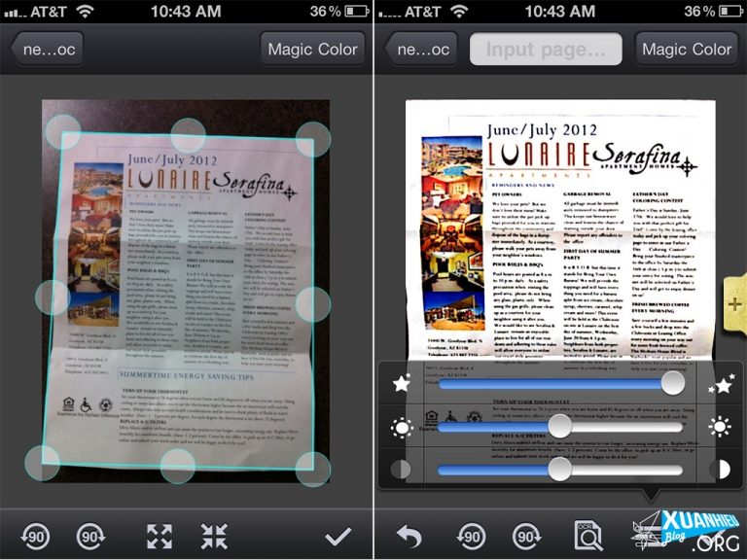This screenshot has height=560, width=747.
Task: Tap the single star icon beside detail slider
Action: click(402, 383)
